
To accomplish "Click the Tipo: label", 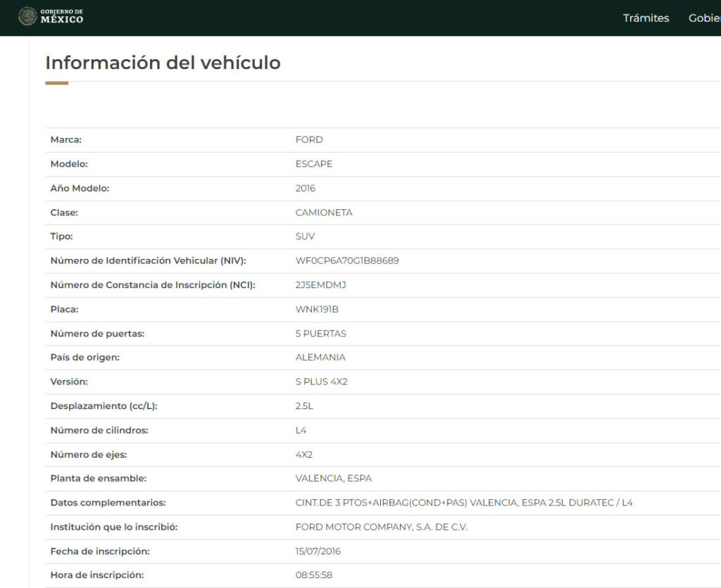I will tap(62, 237).
